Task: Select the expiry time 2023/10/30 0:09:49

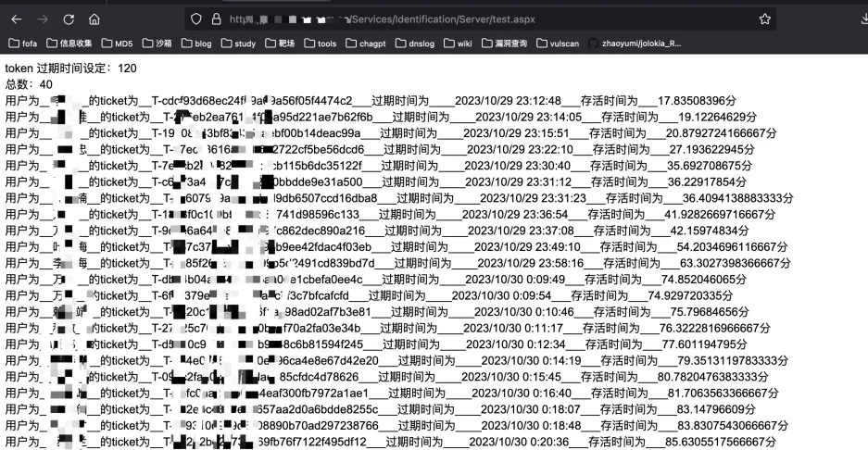Action: tap(515, 279)
